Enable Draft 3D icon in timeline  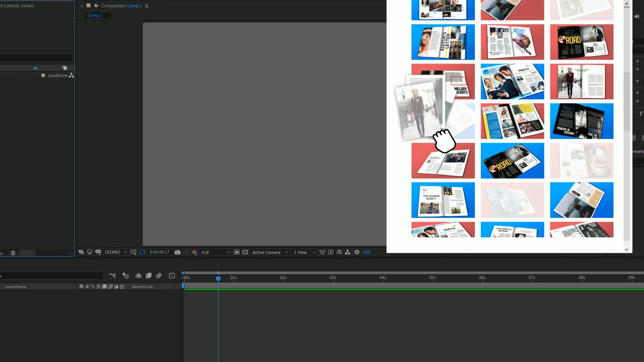125,276
